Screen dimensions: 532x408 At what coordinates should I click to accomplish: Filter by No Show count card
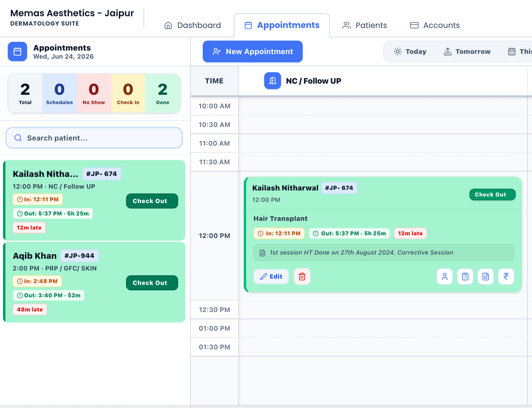[x=94, y=93]
